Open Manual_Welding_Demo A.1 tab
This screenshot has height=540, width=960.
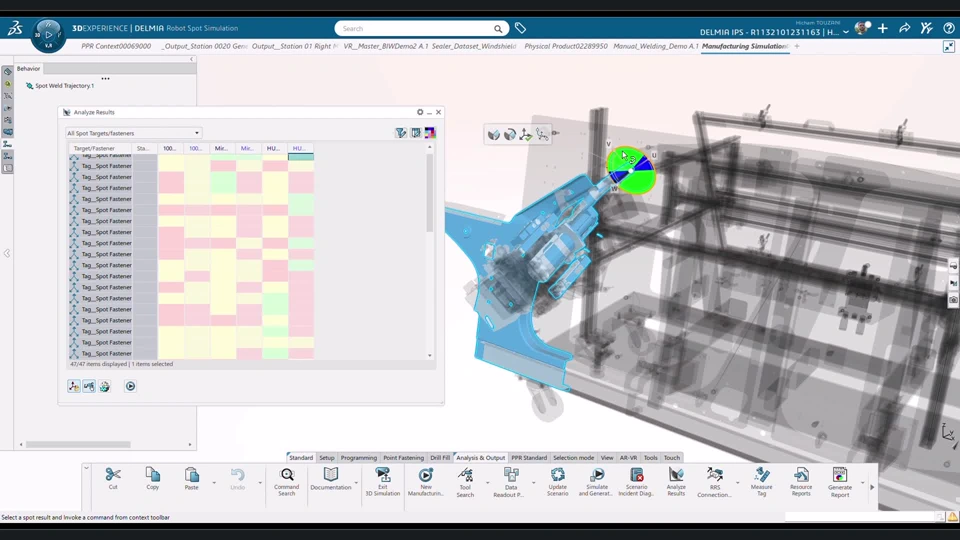tap(656, 46)
